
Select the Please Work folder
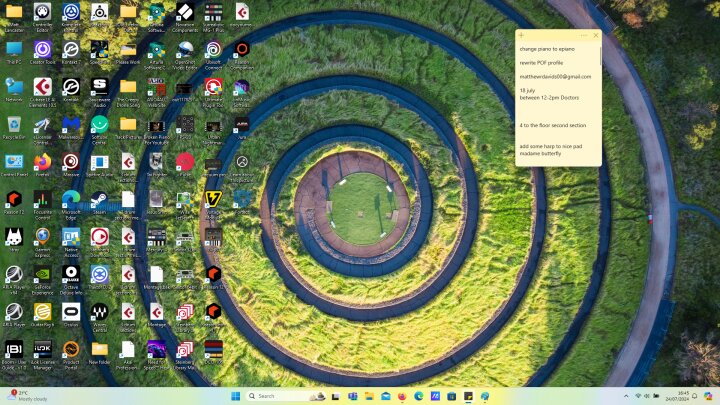(128, 53)
